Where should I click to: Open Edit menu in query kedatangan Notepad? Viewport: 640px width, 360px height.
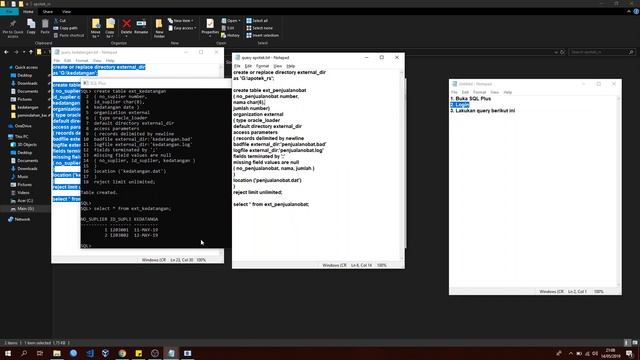[67, 60]
